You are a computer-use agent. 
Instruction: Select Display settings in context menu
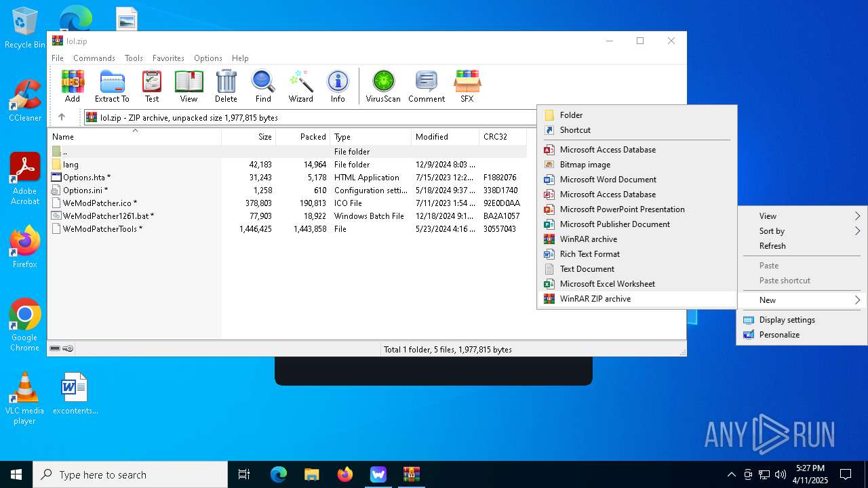pos(802,320)
